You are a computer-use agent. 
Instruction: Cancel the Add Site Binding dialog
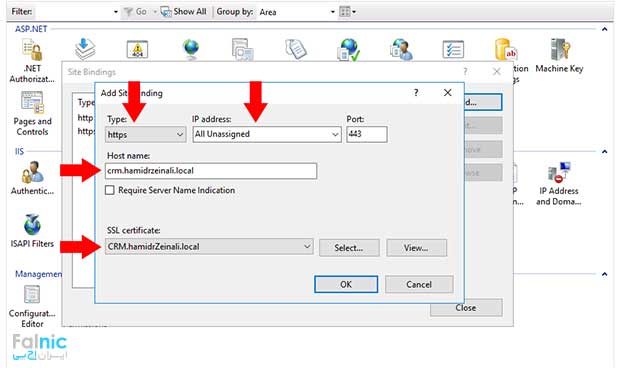pos(419,284)
